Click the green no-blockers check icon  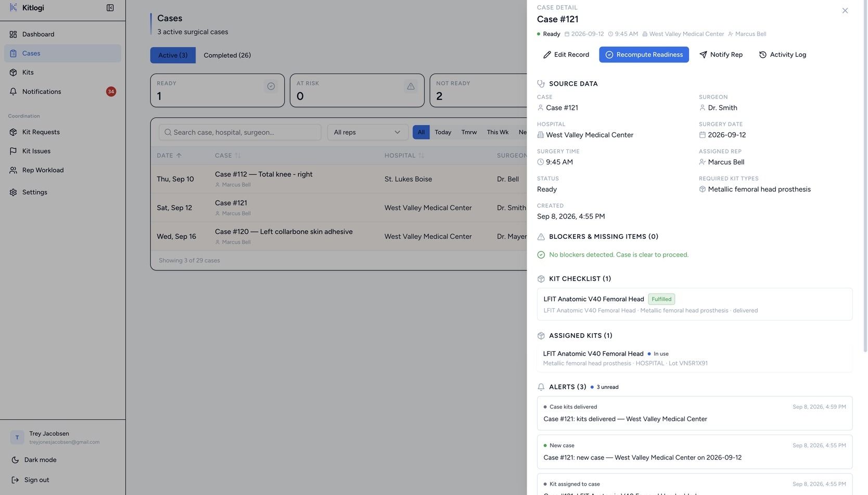coord(541,255)
